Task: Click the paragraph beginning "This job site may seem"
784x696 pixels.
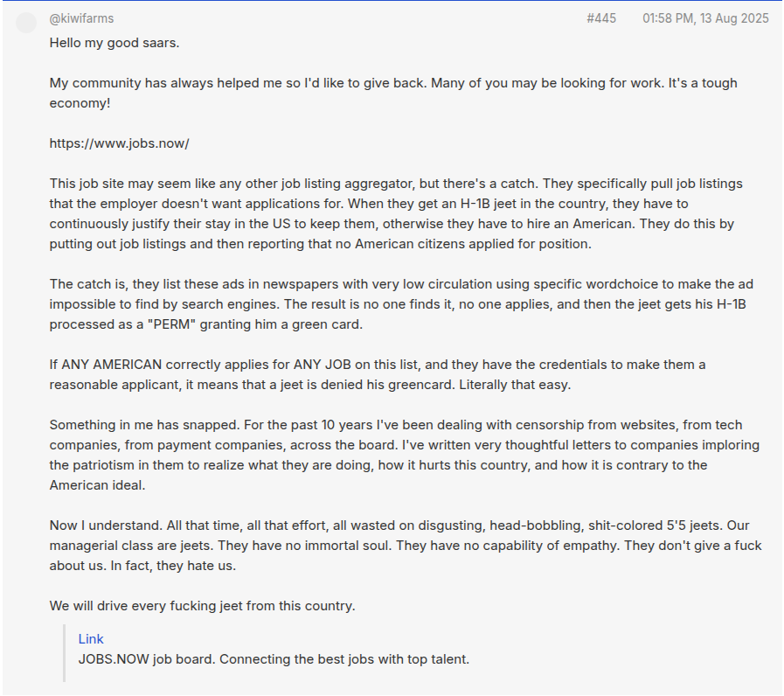Action: pos(393,214)
